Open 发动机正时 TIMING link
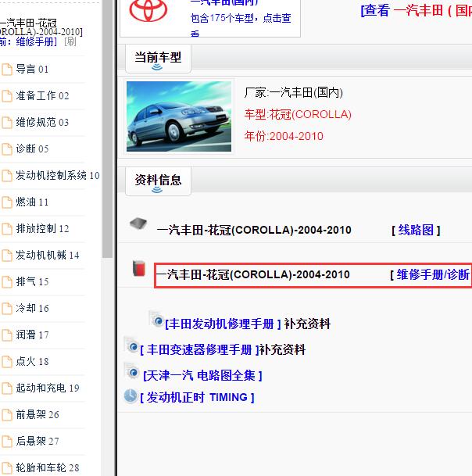The height and width of the screenshot is (476, 472). click(197, 397)
